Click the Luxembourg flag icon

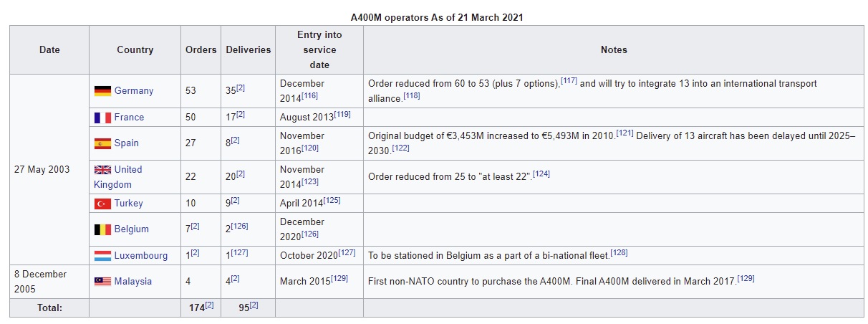pyautogui.click(x=102, y=256)
